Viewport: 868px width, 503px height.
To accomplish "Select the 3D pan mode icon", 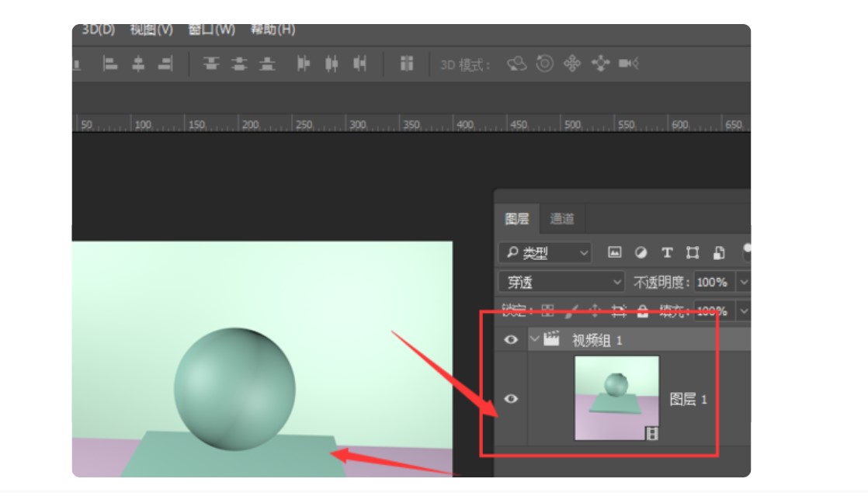I will tap(572, 64).
